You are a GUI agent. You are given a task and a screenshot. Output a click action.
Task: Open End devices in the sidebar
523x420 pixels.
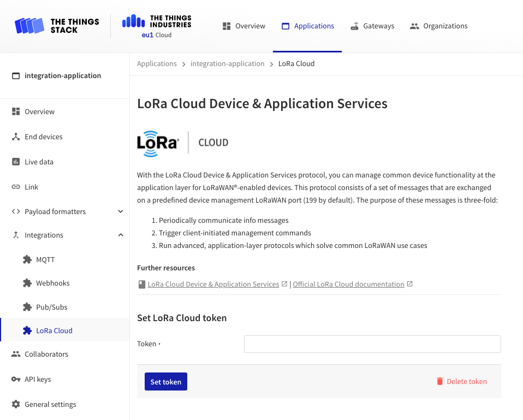click(43, 137)
